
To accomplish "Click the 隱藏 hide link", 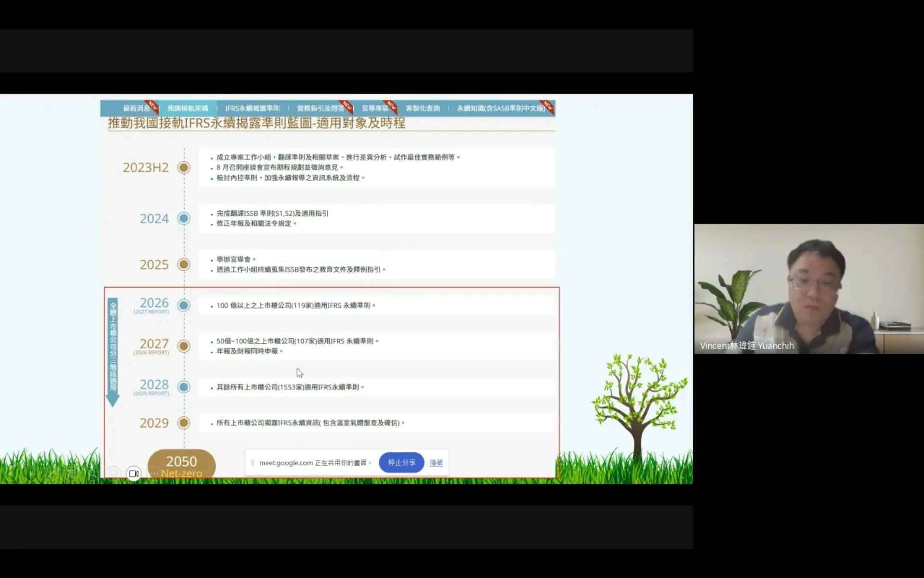I will pyautogui.click(x=436, y=463).
